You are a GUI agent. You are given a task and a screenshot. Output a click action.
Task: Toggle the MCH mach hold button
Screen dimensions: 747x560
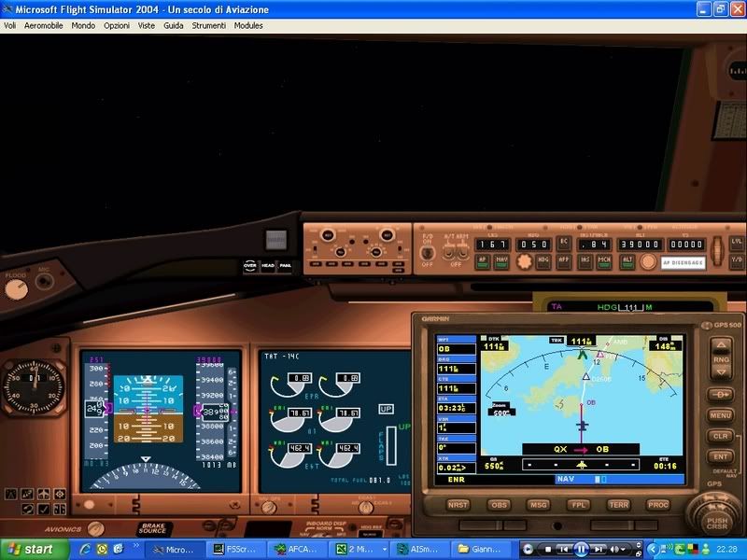[x=604, y=261]
